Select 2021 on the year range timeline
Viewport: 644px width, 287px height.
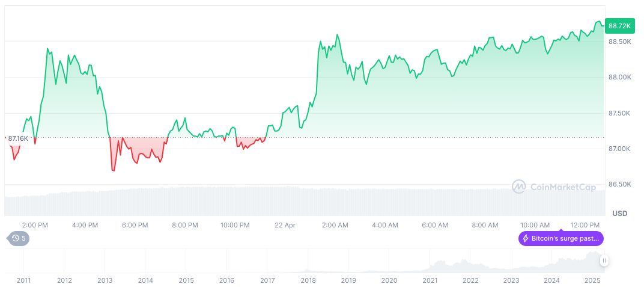point(430,280)
